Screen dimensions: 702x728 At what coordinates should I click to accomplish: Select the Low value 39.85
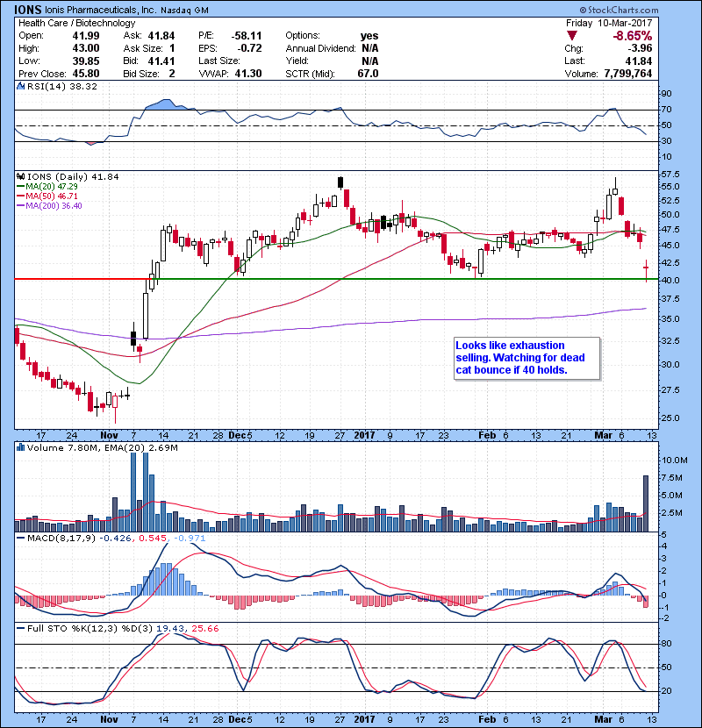(x=86, y=61)
